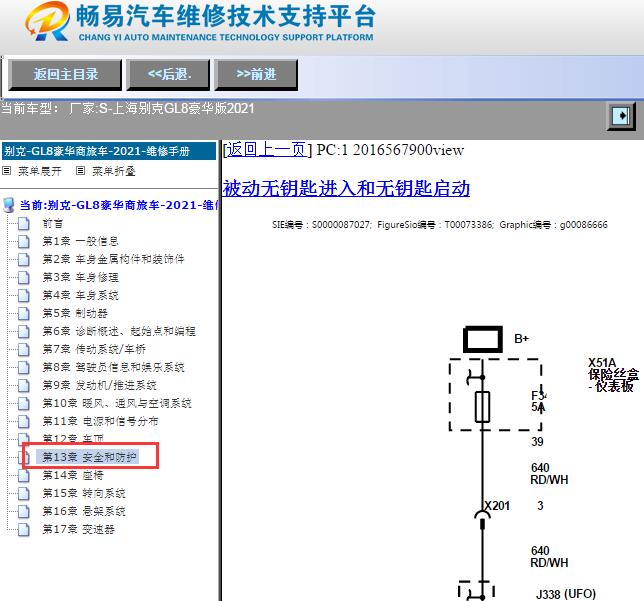Click the page icon beside 第14章 座椅
This screenshot has width=644, height=601.
coord(24,475)
